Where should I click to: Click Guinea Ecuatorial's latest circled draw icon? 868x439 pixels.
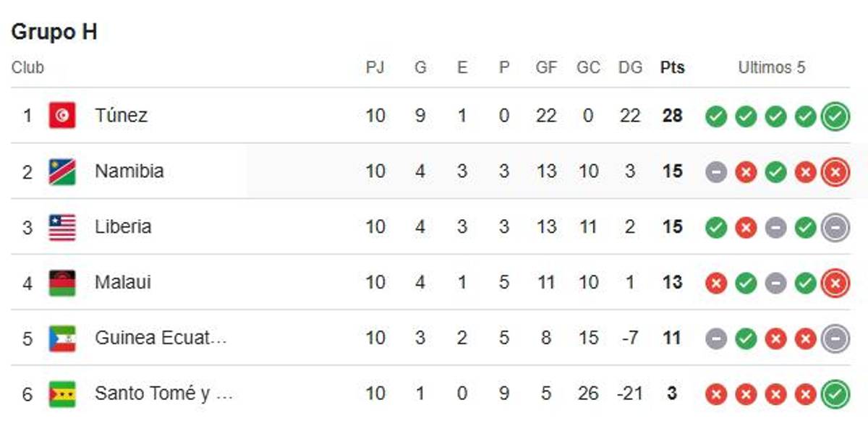pos(835,338)
